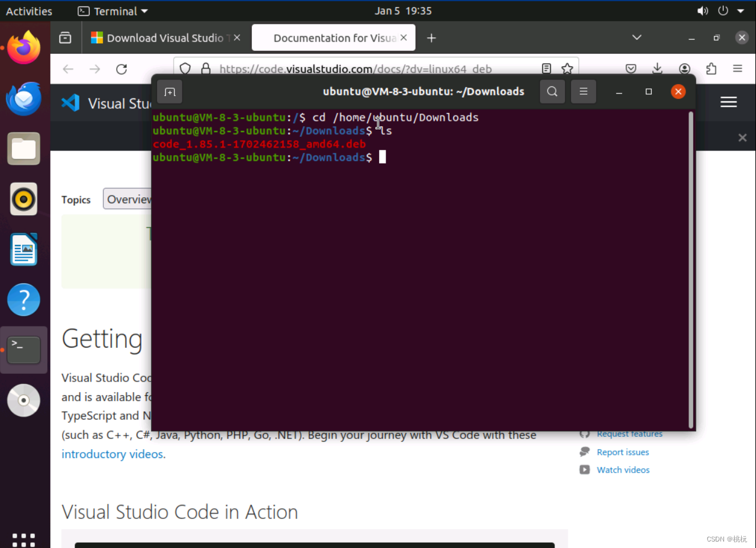The height and width of the screenshot is (548, 756).
Task: Open Firefox downloads history
Action: (657, 69)
